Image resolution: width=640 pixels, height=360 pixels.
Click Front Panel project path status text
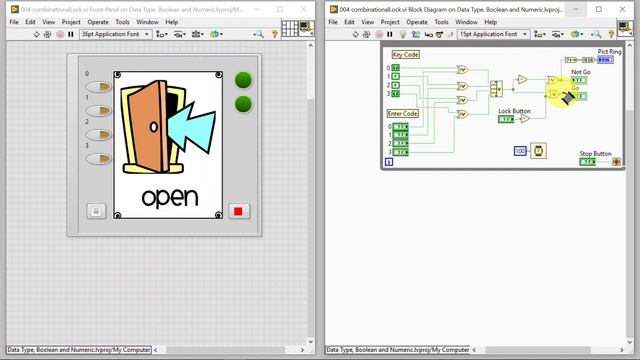[79, 350]
